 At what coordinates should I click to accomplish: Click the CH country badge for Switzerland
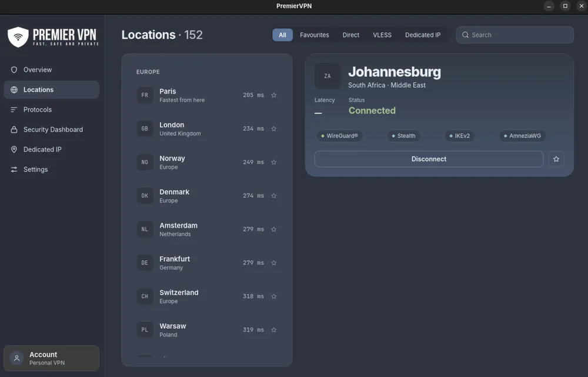coord(145,296)
